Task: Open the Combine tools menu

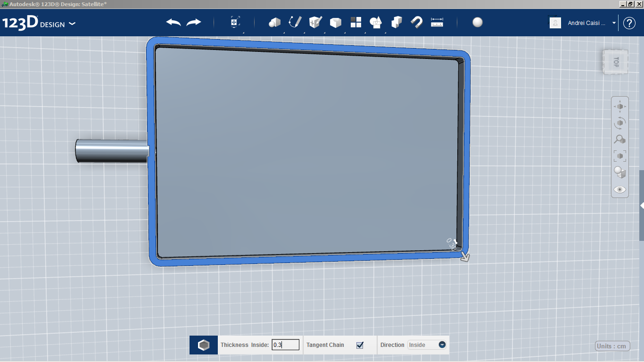Action: 396,22
